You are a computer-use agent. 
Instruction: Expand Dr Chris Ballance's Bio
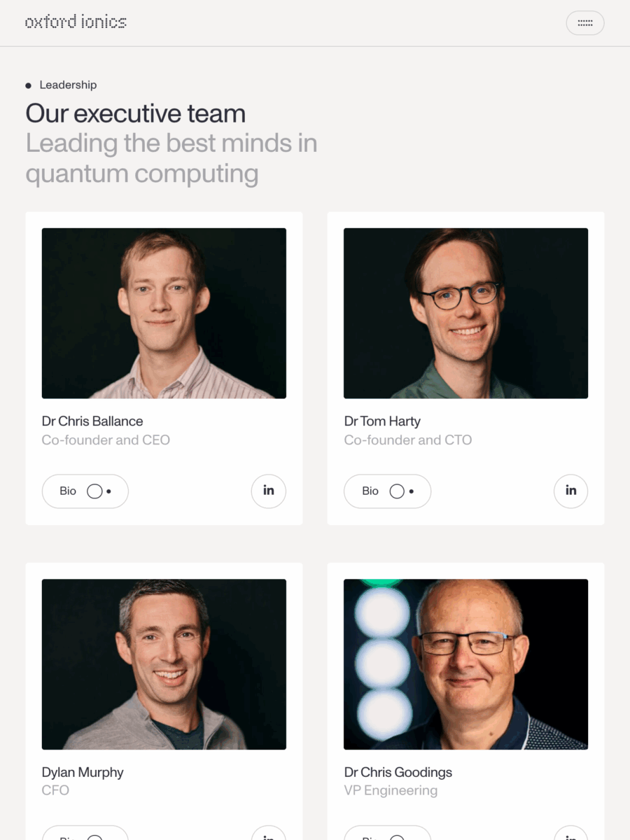(85, 491)
